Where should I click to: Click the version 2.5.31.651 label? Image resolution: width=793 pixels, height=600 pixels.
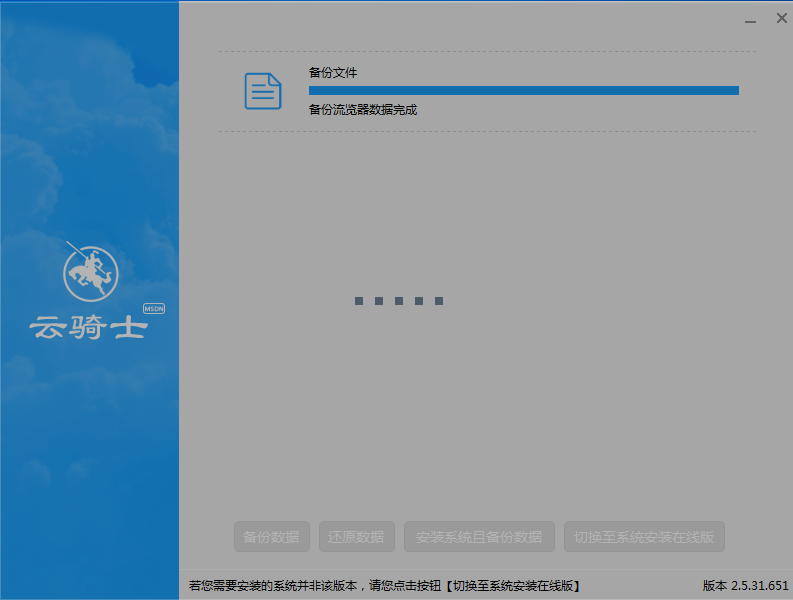(x=745, y=585)
